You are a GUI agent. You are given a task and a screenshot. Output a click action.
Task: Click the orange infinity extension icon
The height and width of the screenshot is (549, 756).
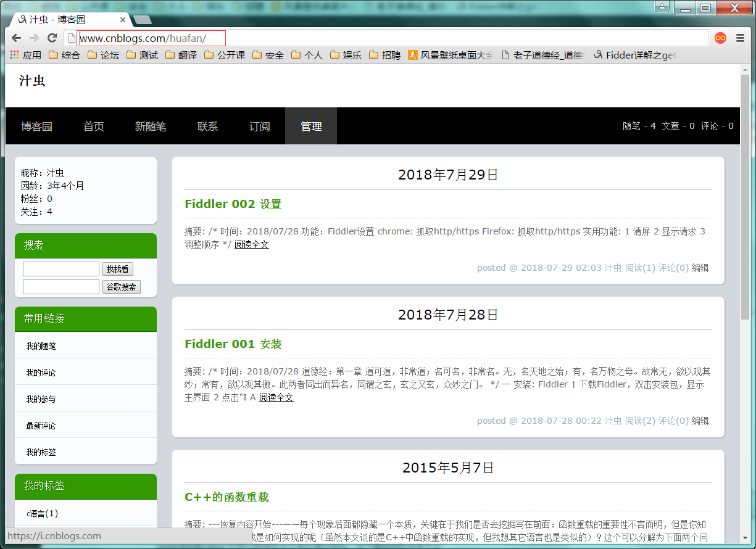720,38
